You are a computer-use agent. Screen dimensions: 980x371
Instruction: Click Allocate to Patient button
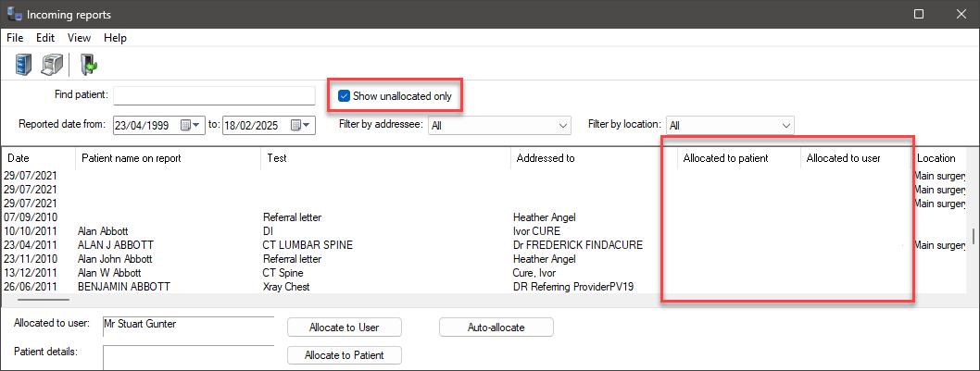[x=345, y=355]
